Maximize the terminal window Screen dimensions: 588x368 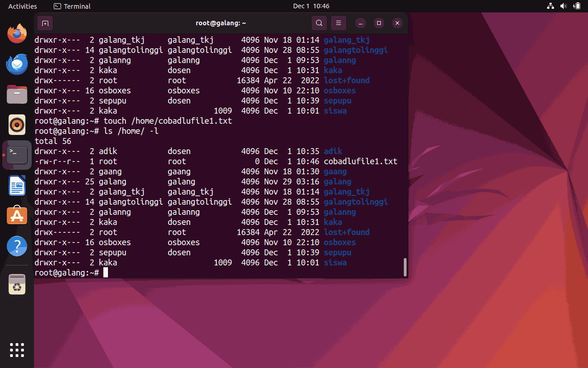(379, 23)
